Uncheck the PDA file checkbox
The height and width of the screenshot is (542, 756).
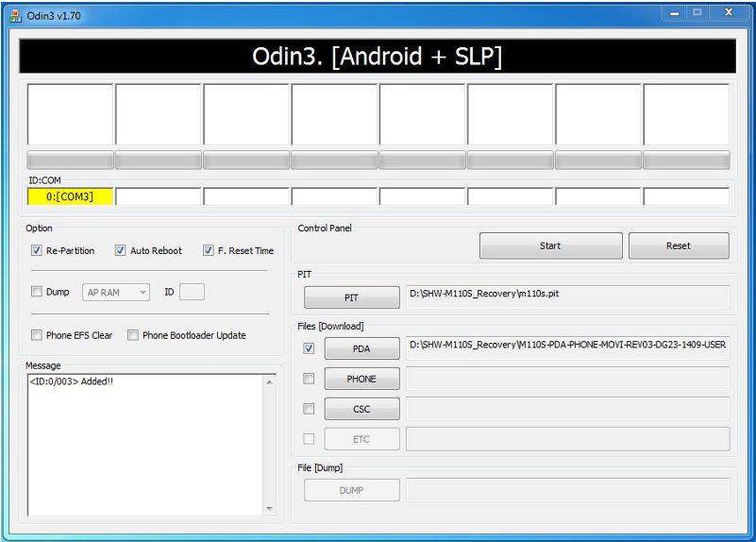click(309, 348)
